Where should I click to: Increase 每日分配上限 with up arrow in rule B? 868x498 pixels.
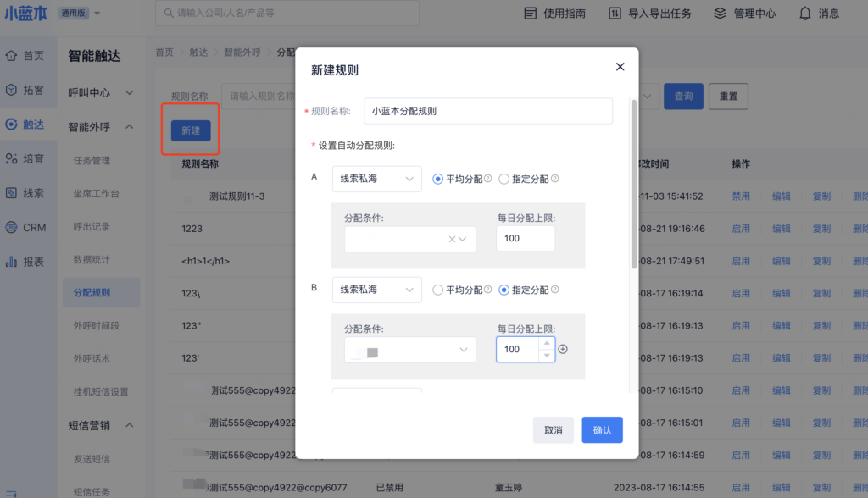coord(546,344)
